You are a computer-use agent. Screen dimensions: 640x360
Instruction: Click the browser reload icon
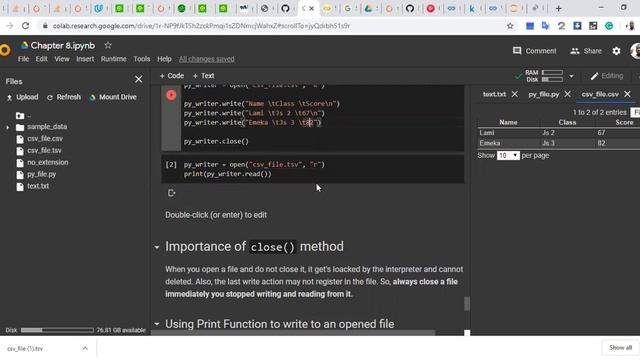point(25,26)
